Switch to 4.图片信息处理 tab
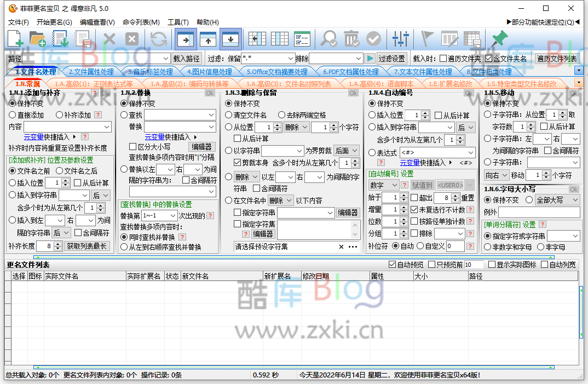This screenshot has width=588, height=384. pos(211,71)
